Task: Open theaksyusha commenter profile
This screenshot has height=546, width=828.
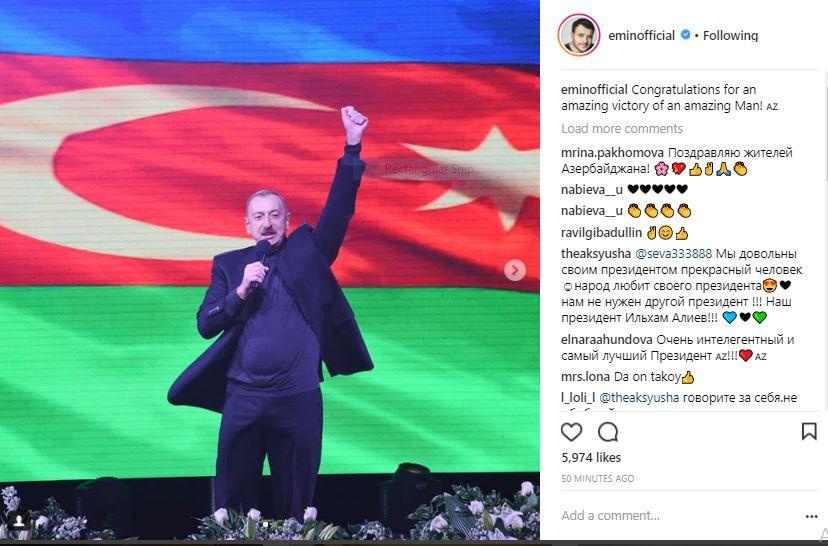Action: point(596,254)
